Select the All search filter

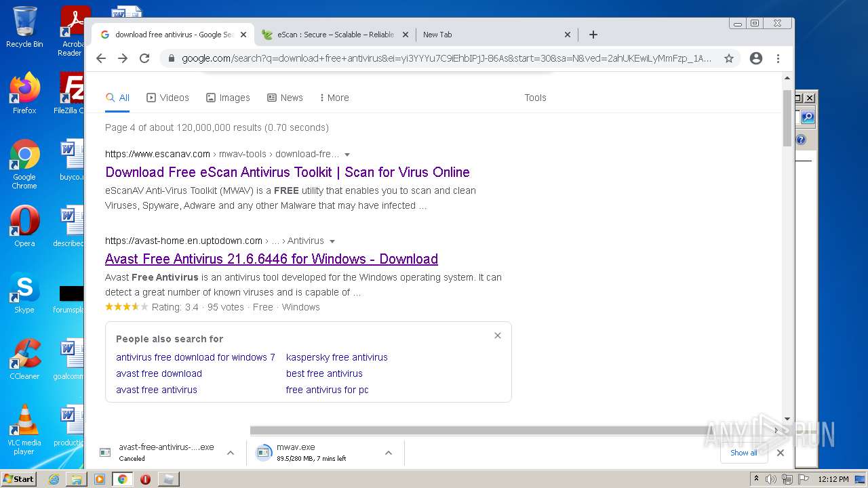pyautogui.click(x=117, y=98)
